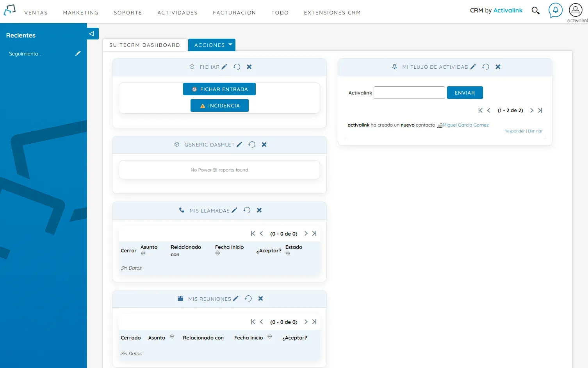The height and width of the screenshot is (368, 588).
Task: Jump to first page in Mis Llamadas
Action: (253, 234)
